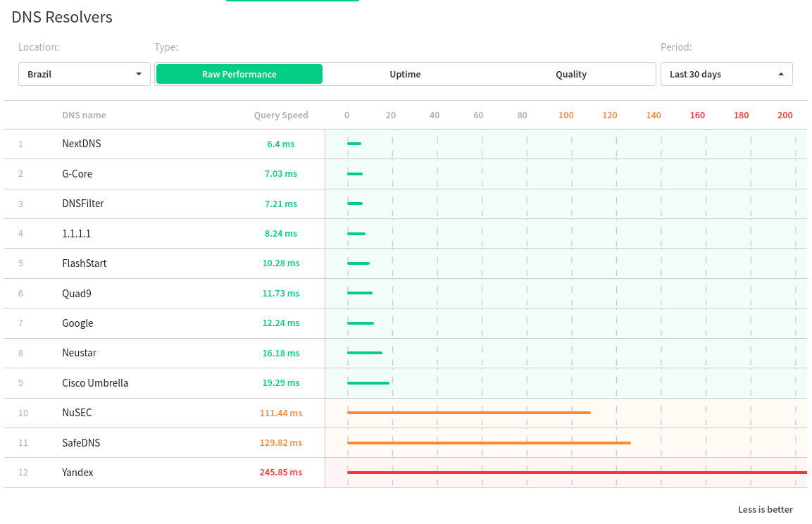Click the DNS Resolvers heading
Image resolution: width=812 pixels, height=524 pixels.
[62, 17]
